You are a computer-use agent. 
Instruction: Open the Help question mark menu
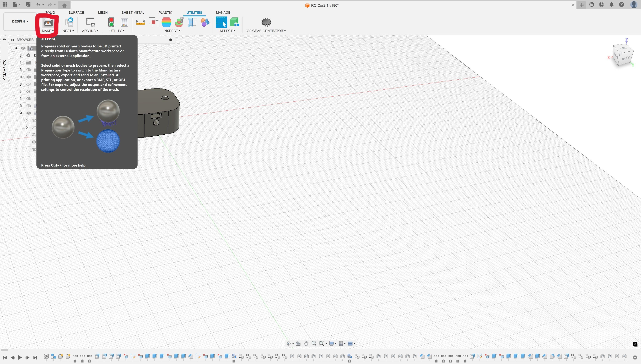point(622,4)
